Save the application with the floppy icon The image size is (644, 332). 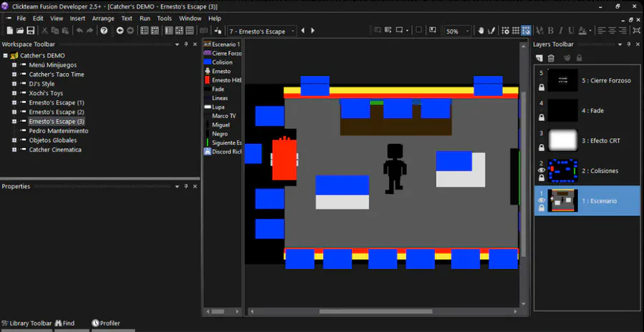point(30,30)
